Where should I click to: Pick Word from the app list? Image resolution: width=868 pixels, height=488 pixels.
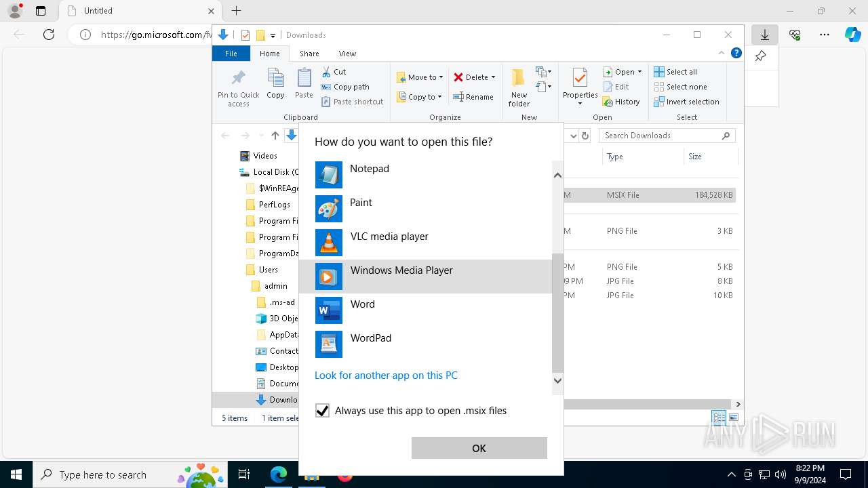click(425, 310)
